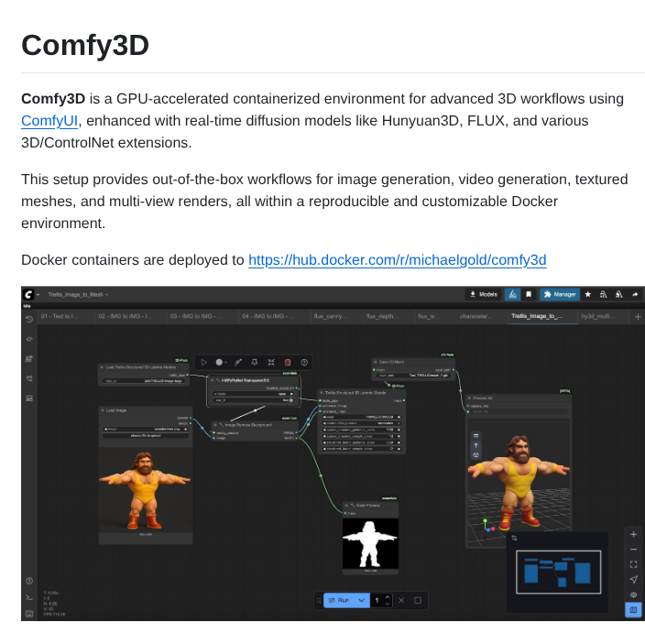The height and width of the screenshot is (644, 645).
Task: Fit the view with the frame corners icon
Action: (x=633, y=564)
